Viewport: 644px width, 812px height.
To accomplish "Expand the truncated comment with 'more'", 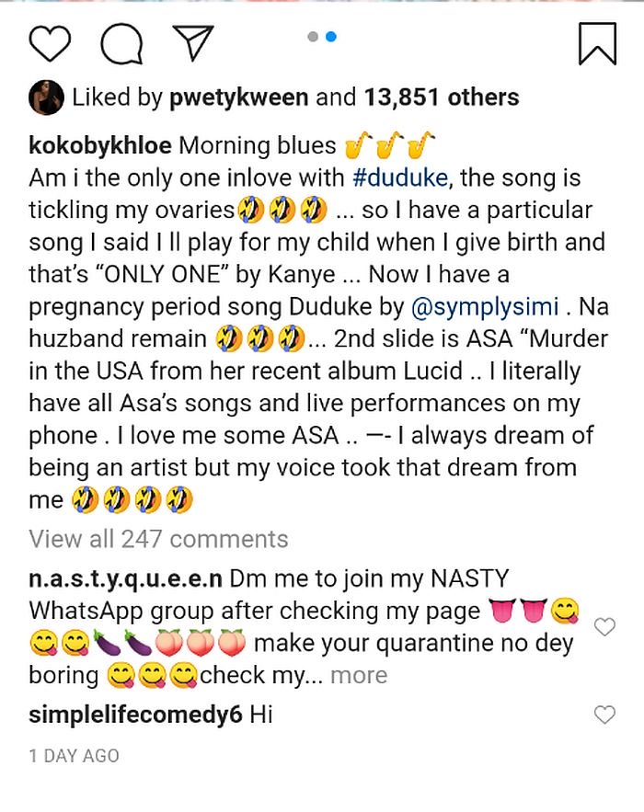I will [x=359, y=676].
